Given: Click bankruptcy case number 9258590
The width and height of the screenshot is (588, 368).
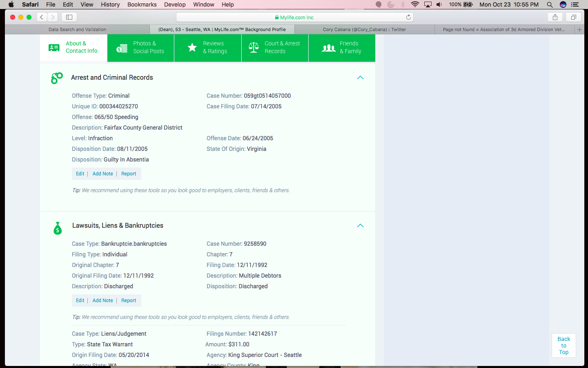Looking at the screenshot, I should (x=255, y=244).
